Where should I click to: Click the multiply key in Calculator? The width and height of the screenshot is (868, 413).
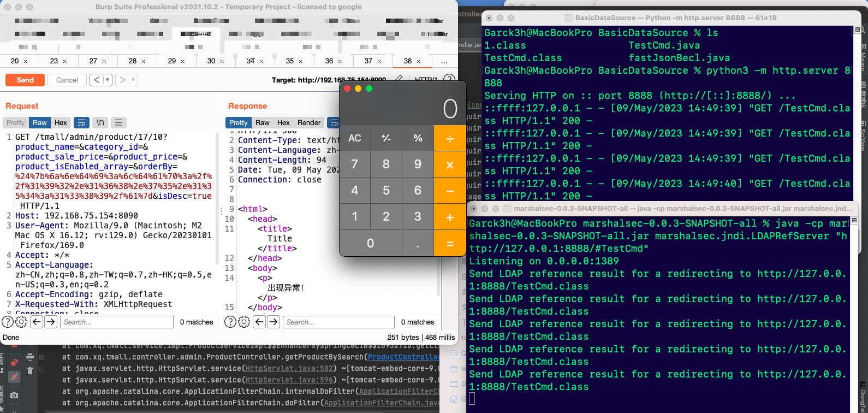coord(450,164)
